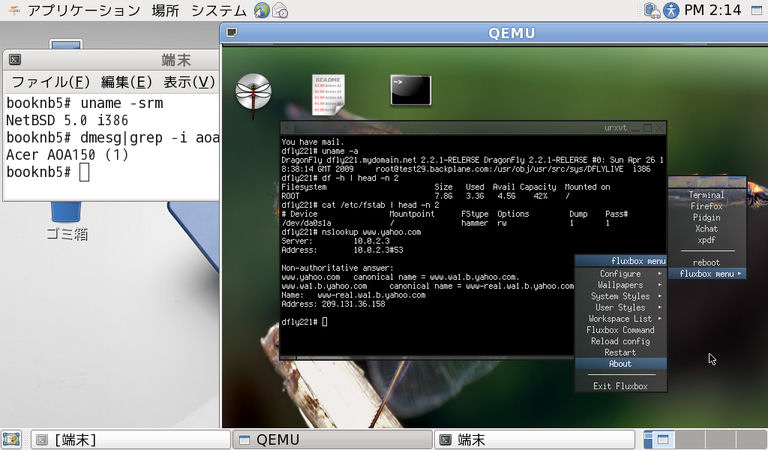Open the DragonFly dragonfly desktop icon in QEMU

point(253,93)
